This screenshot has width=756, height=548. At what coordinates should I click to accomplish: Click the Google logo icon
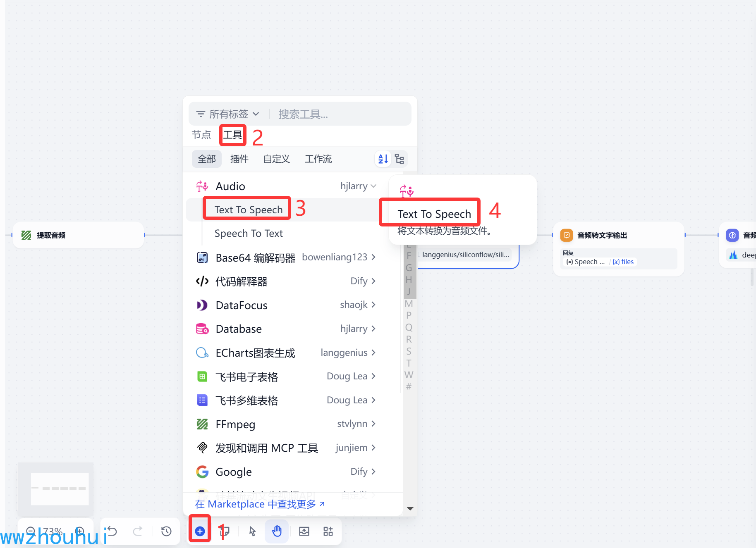[x=202, y=472]
